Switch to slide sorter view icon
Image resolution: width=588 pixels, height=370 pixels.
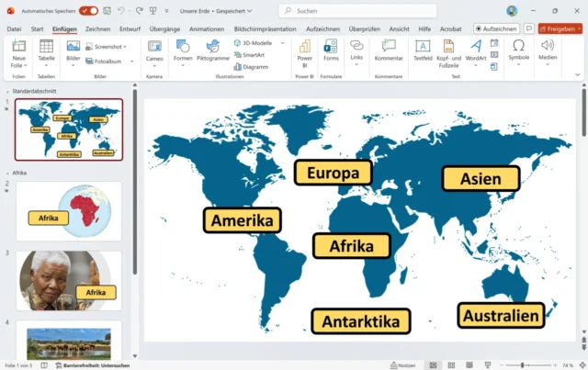[451, 365]
